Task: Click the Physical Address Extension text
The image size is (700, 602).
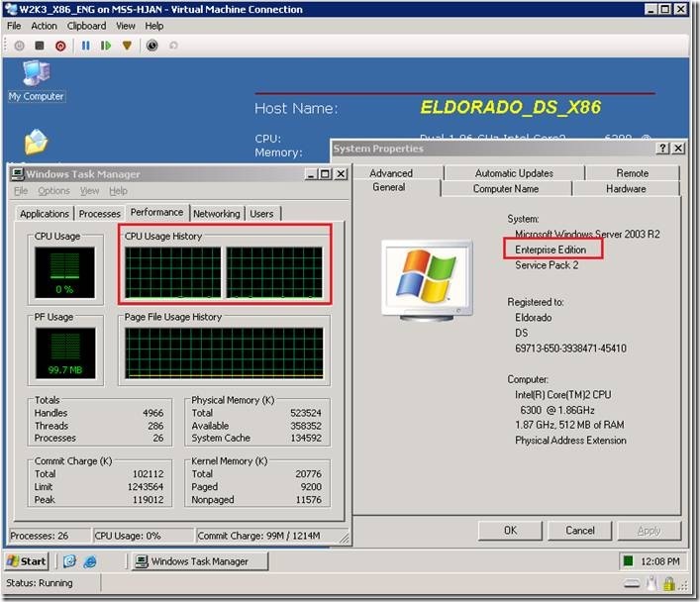Action: pyautogui.click(x=570, y=441)
